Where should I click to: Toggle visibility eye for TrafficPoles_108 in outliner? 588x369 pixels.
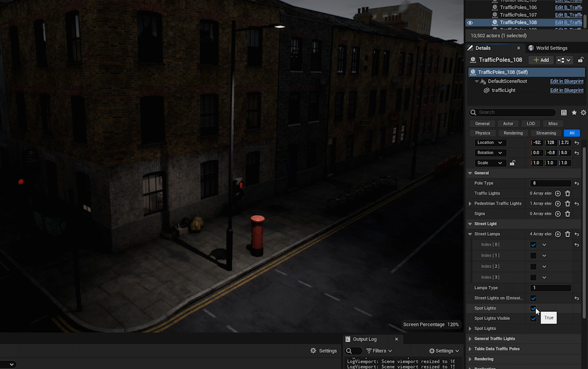click(x=470, y=23)
